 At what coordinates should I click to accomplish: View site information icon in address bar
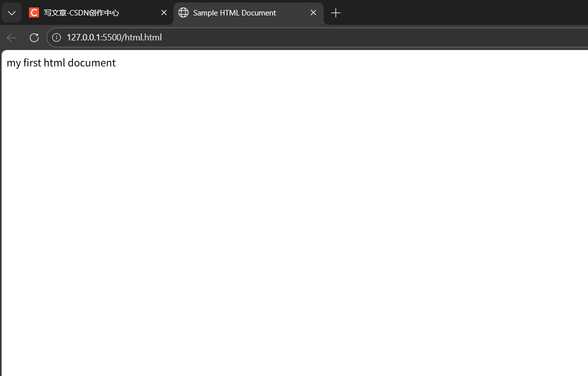pos(56,37)
